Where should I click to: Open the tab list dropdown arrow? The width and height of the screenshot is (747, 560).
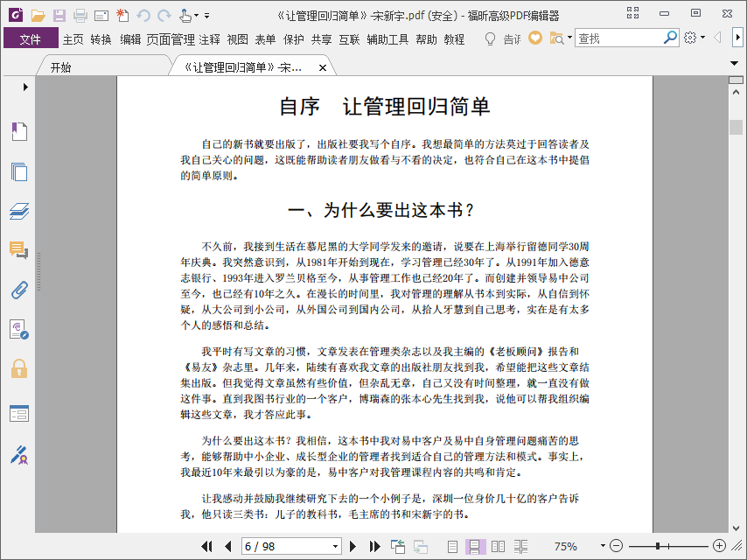(735, 63)
